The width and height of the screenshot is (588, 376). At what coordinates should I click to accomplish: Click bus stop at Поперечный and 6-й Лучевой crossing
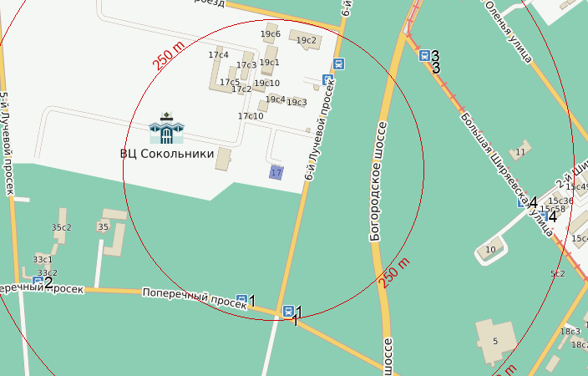(288, 311)
